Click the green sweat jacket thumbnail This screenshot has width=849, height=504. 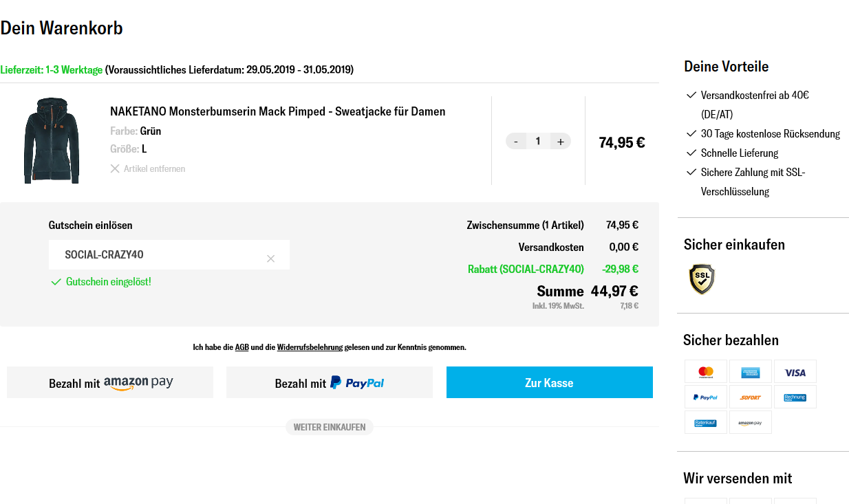tap(52, 140)
